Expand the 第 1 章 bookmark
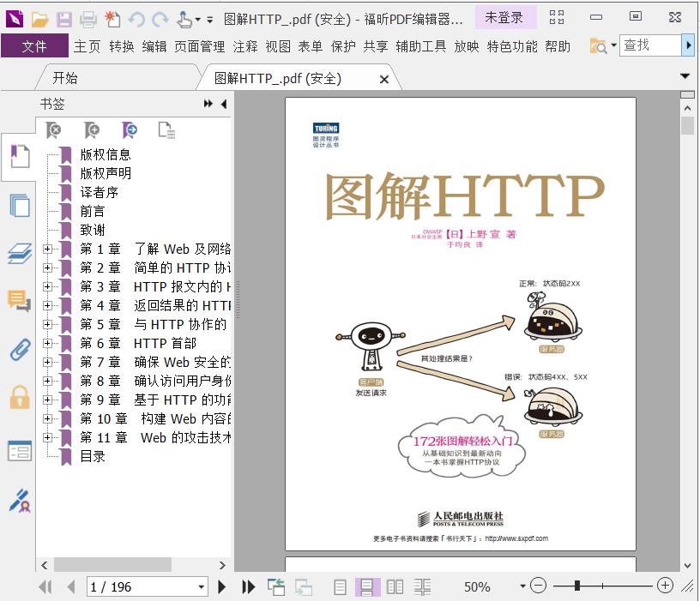 point(47,249)
